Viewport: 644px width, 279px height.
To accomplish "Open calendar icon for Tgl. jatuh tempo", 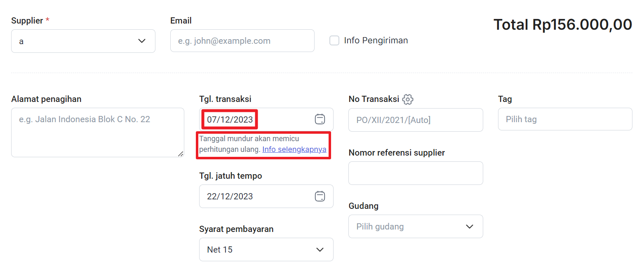I will [x=320, y=196].
